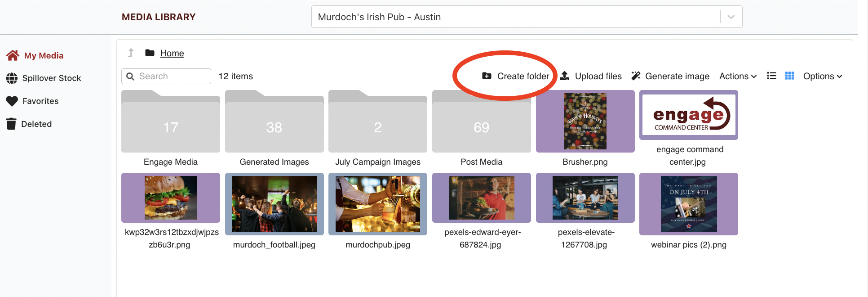
Task: Select the murdoch_football.jpeg thumbnail
Action: (x=274, y=204)
